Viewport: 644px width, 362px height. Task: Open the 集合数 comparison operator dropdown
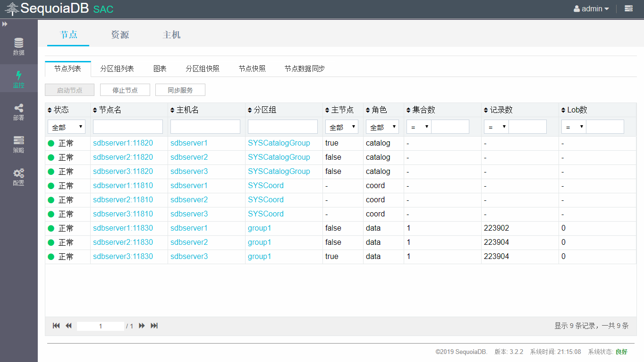pyautogui.click(x=419, y=127)
